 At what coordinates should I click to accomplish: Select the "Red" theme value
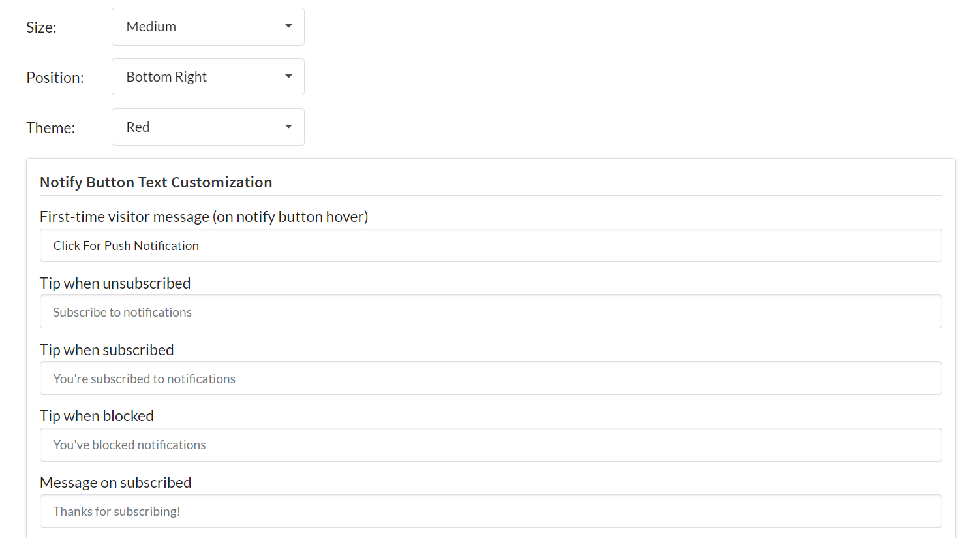tap(138, 127)
